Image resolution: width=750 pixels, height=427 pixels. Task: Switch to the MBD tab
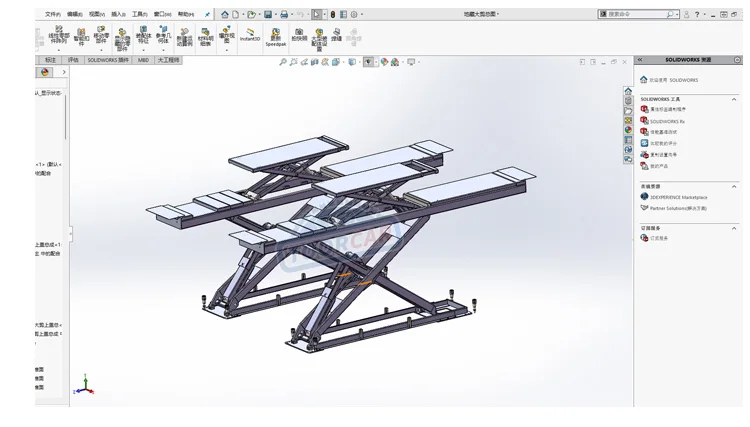click(143, 60)
